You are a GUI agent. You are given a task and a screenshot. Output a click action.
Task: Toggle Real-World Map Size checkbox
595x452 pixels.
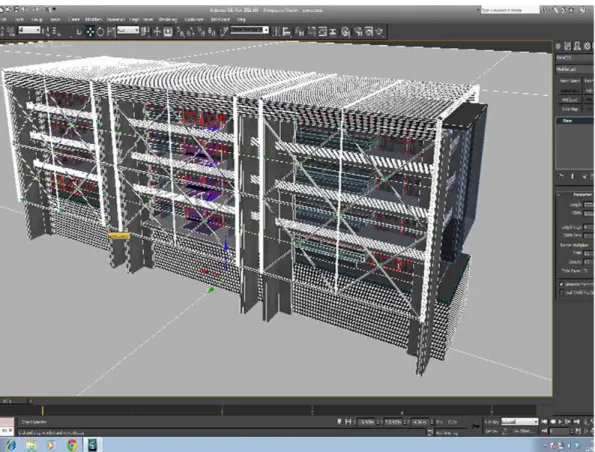point(561,292)
